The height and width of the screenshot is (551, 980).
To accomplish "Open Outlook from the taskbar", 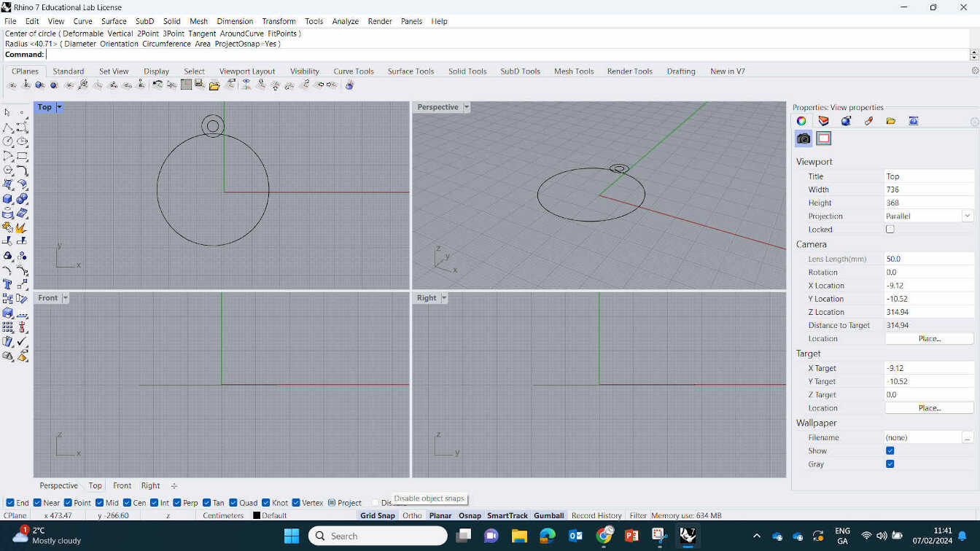I will tap(576, 536).
